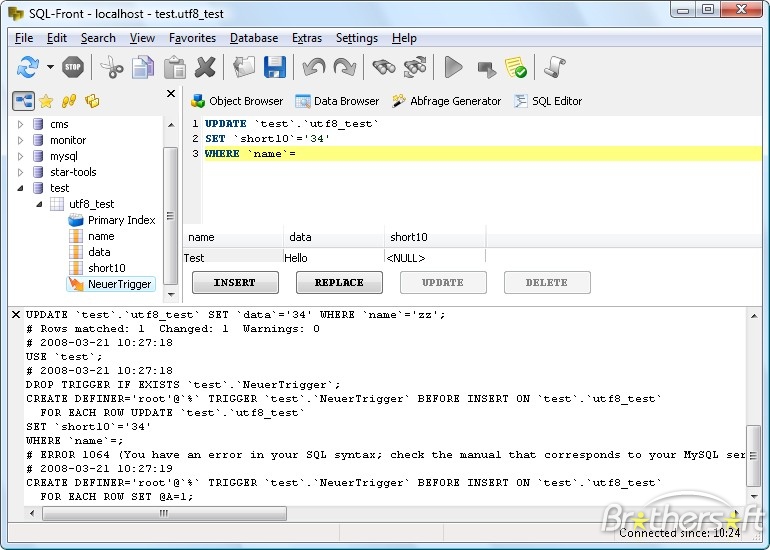
Task: Expand the mysql database node
Action: [x=20, y=156]
